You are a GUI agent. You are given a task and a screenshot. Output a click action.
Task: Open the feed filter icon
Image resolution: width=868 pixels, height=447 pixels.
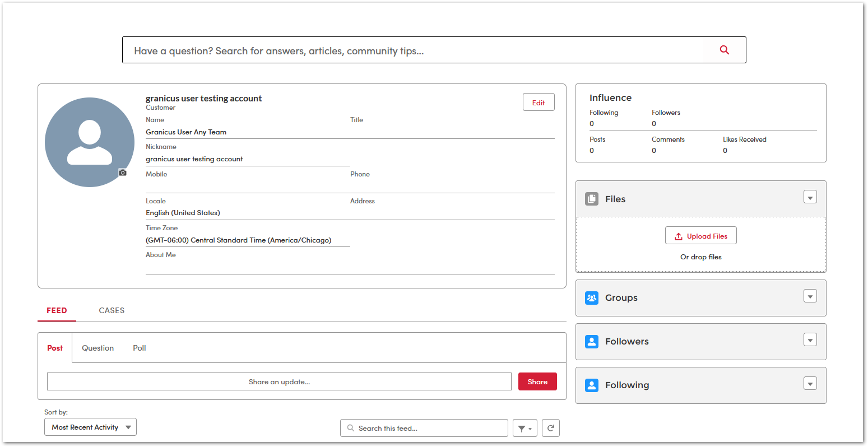[524, 427]
